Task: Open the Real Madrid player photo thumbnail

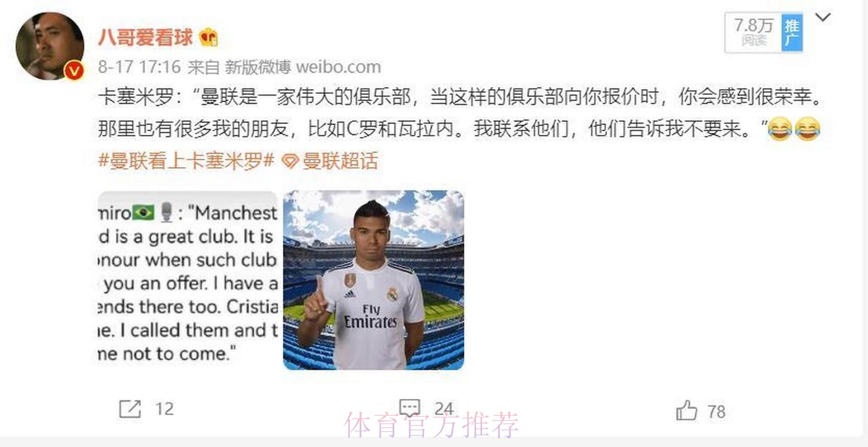Action: pos(374,280)
